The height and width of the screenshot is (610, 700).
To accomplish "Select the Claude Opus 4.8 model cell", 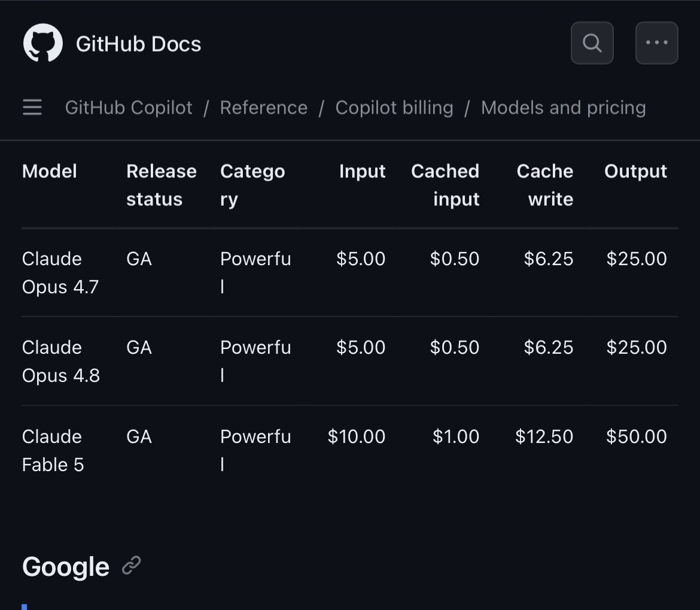I will click(60, 361).
